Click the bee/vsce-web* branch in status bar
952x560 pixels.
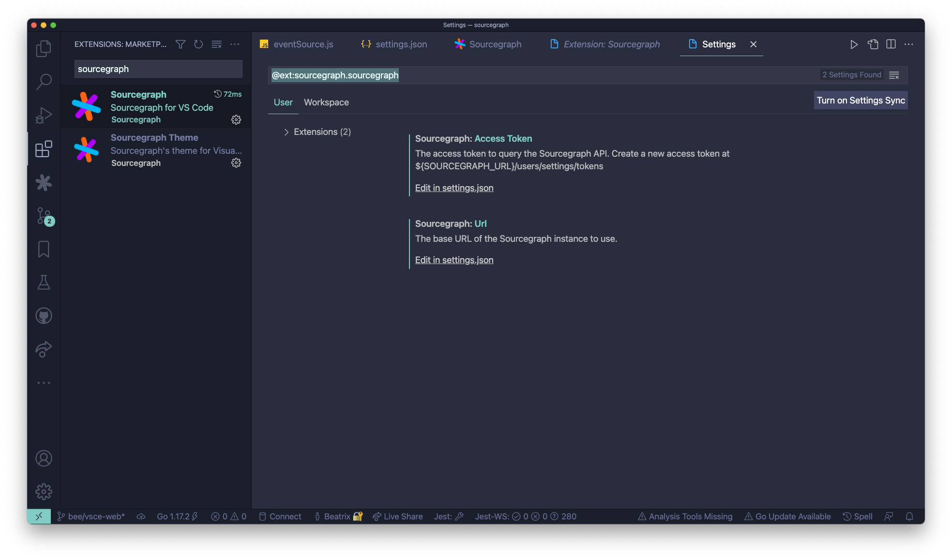(91, 516)
